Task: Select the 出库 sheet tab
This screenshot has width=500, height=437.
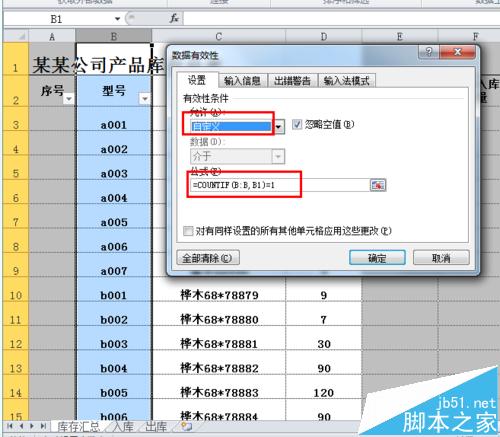Action: point(156,427)
